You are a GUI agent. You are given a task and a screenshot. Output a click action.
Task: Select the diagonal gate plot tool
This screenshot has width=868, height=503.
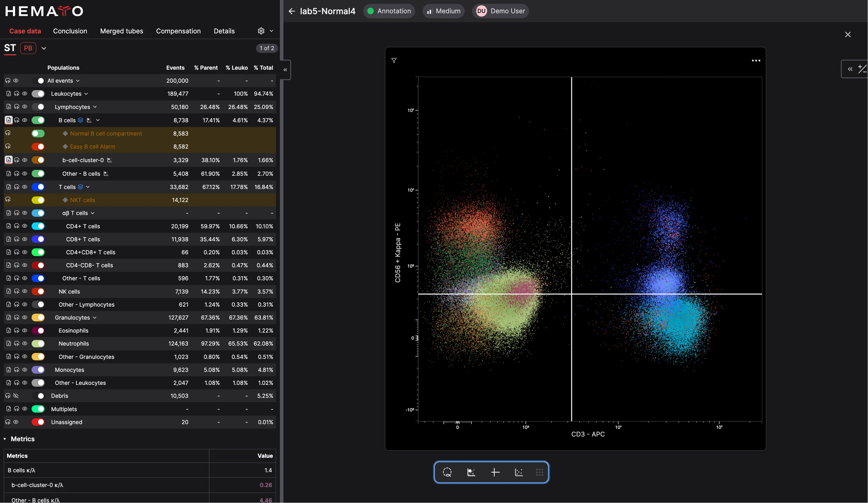[x=471, y=472]
